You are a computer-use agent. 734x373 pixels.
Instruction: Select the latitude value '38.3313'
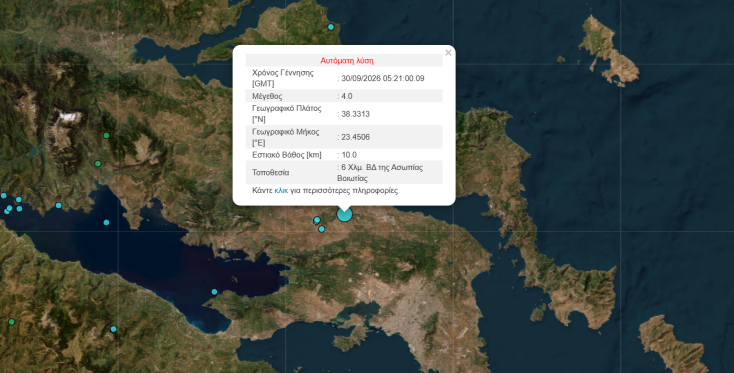tap(355, 114)
